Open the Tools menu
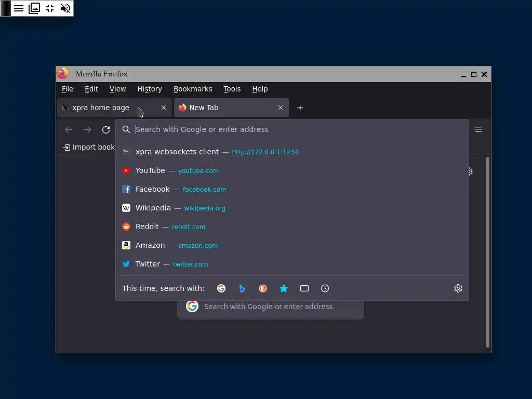 click(232, 89)
